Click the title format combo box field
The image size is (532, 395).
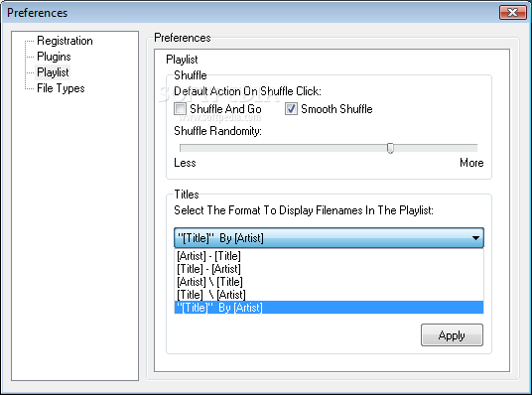[x=329, y=238]
